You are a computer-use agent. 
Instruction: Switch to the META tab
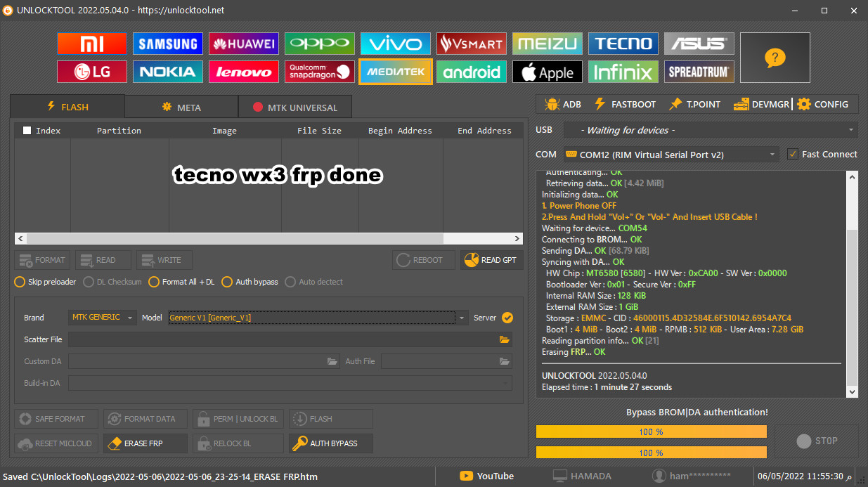tap(181, 108)
